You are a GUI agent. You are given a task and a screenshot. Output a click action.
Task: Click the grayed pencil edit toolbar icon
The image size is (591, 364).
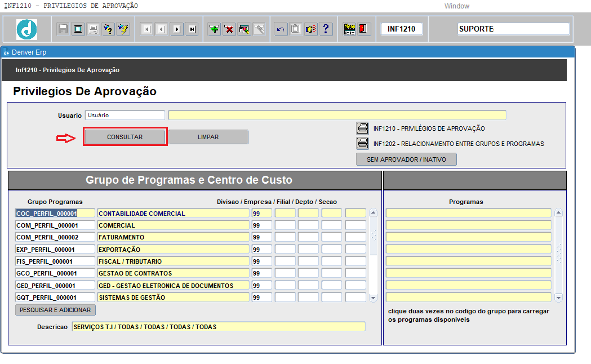[x=259, y=29]
